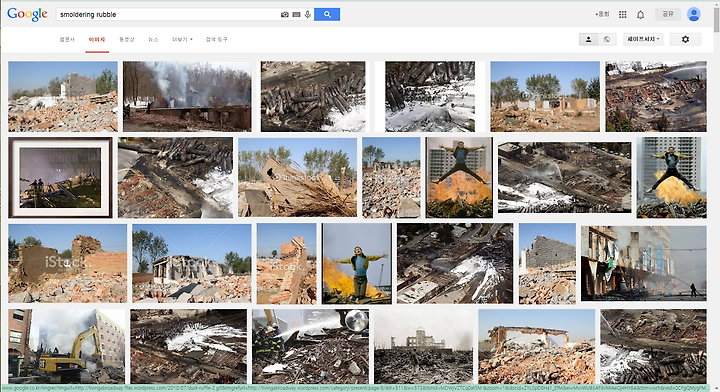Open thumbnail of kneeling man with arms spread
This screenshot has width=720, height=392.
(x=357, y=263)
